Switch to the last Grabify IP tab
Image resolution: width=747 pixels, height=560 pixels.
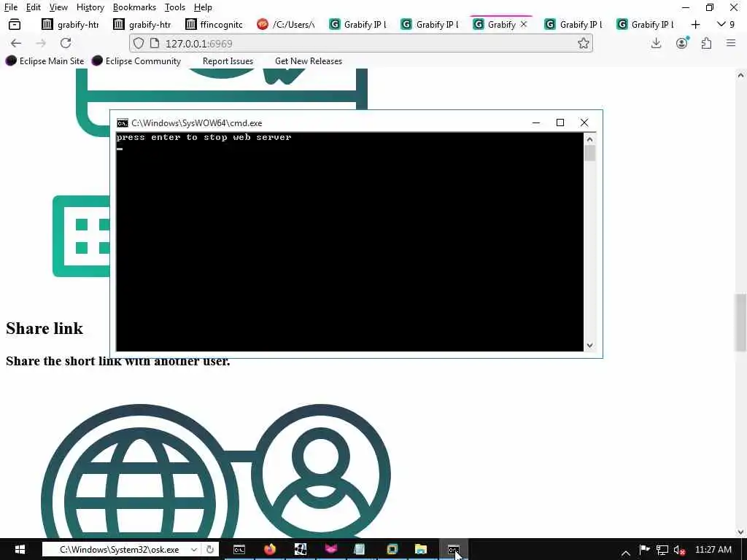pyautogui.click(x=646, y=24)
